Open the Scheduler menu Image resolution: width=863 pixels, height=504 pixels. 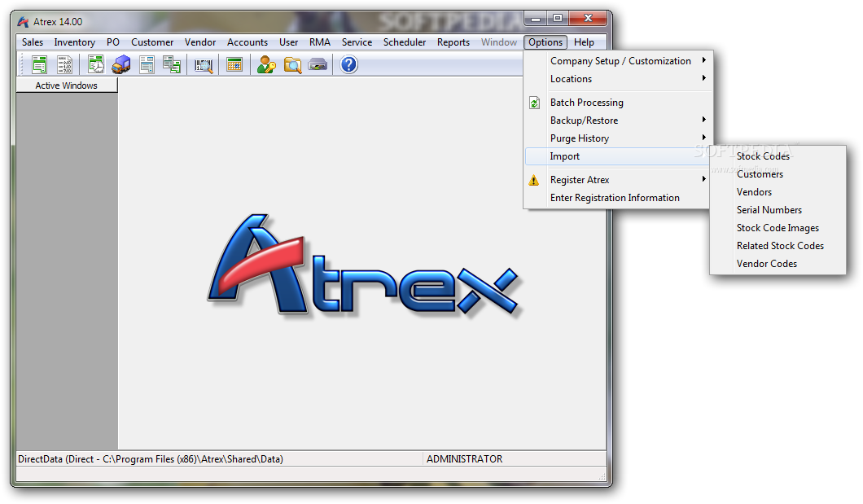coord(405,42)
